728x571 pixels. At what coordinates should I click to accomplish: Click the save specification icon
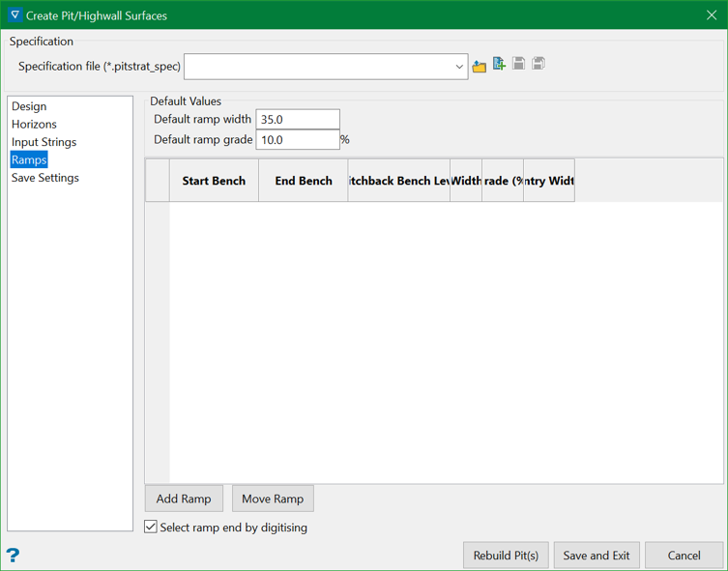[x=519, y=65]
